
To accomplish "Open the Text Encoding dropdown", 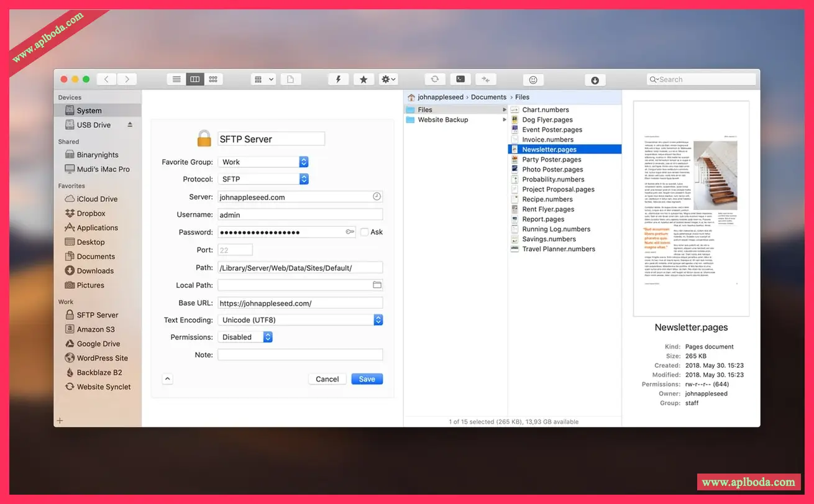I will pyautogui.click(x=300, y=320).
